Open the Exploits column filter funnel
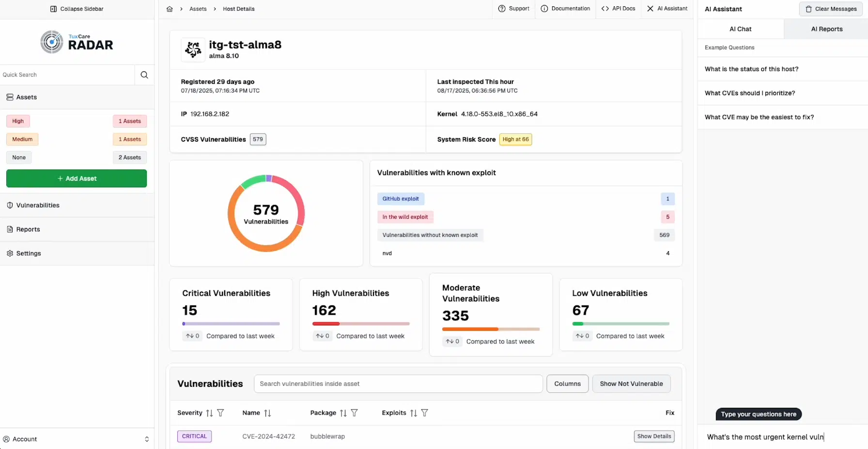Viewport: 868px width, 449px height. click(425, 413)
